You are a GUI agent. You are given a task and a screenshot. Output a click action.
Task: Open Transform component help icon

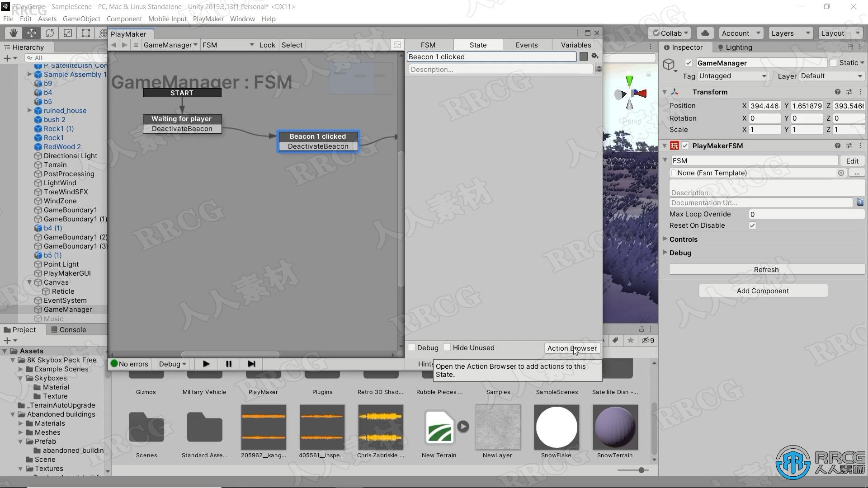pos(837,92)
